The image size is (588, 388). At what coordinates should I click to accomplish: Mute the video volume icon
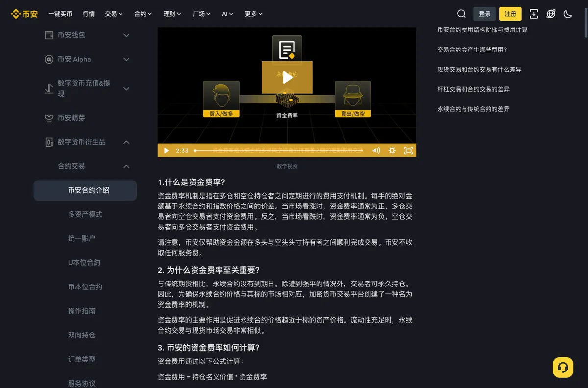click(x=376, y=151)
